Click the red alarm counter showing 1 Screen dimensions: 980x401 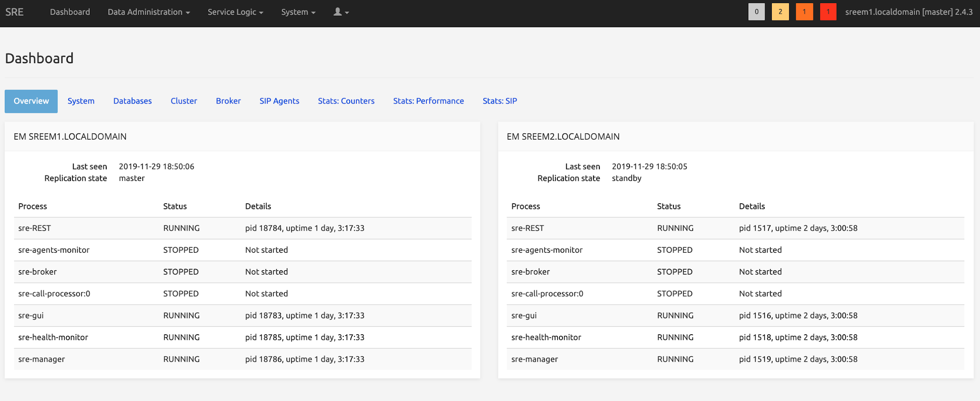click(x=828, y=12)
